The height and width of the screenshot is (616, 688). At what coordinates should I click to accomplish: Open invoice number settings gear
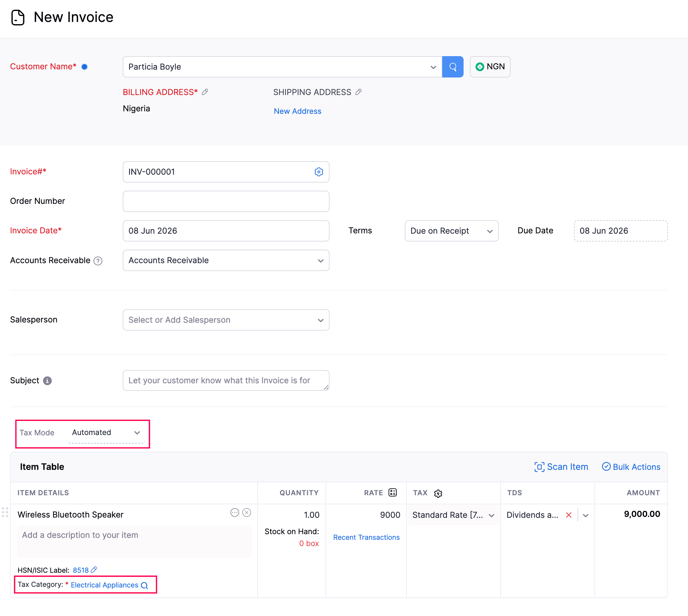pos(319,172)
